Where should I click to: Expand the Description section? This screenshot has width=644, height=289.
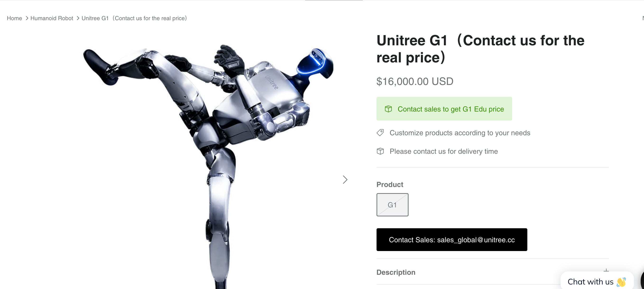tap(492, 272)
